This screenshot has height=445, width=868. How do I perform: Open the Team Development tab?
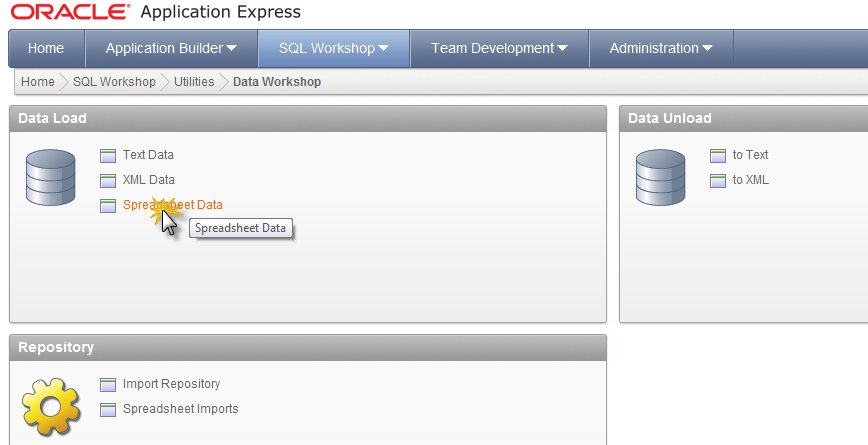click(x=500, y=48)
